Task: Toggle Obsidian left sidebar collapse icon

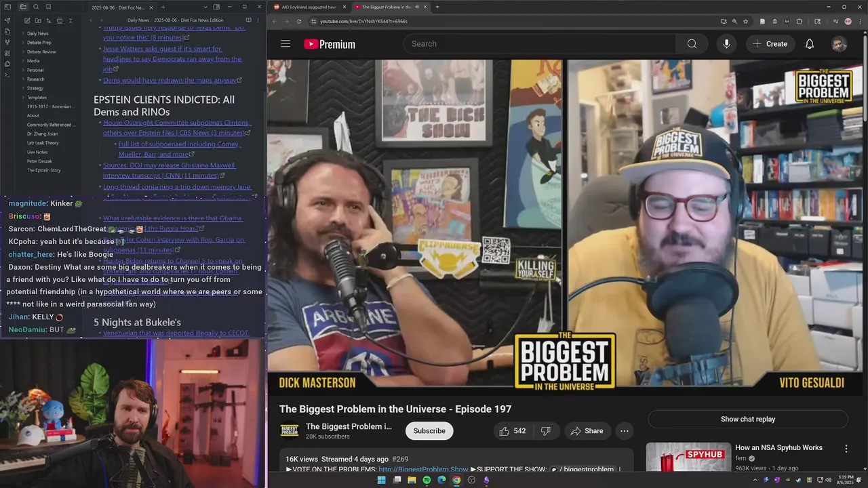Action: tap(8, 7)
